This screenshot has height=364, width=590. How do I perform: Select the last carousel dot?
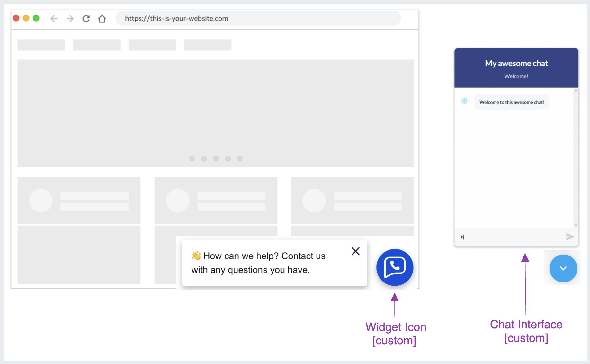pyautogui.click(x=240, y=159)
